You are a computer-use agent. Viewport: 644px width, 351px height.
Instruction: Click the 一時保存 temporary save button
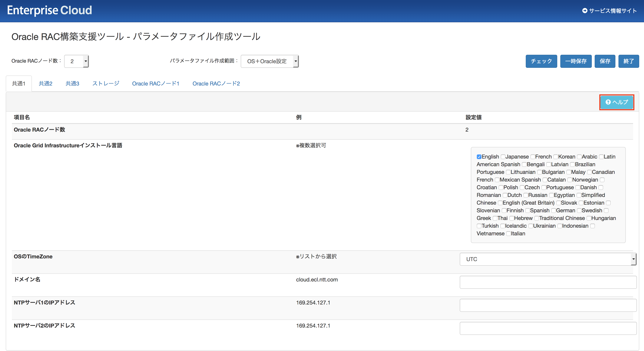(576, 61)
